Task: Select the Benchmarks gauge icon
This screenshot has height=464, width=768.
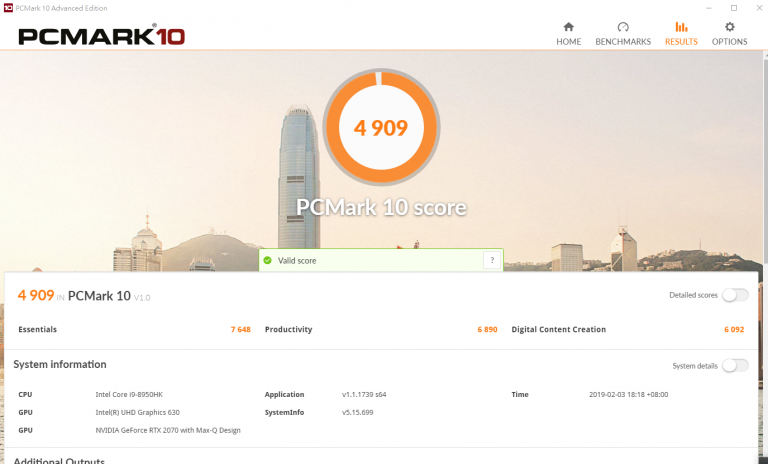Action: [x=623, y=27]
